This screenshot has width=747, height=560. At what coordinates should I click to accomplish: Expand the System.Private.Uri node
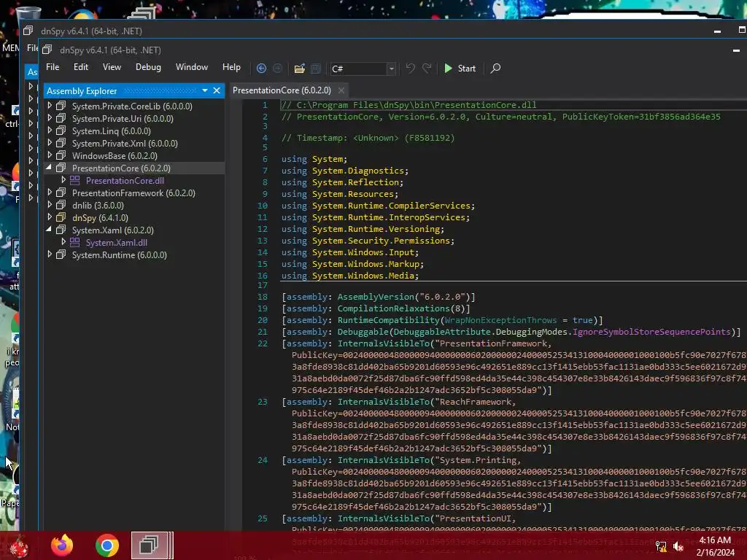tap(50, 118)
